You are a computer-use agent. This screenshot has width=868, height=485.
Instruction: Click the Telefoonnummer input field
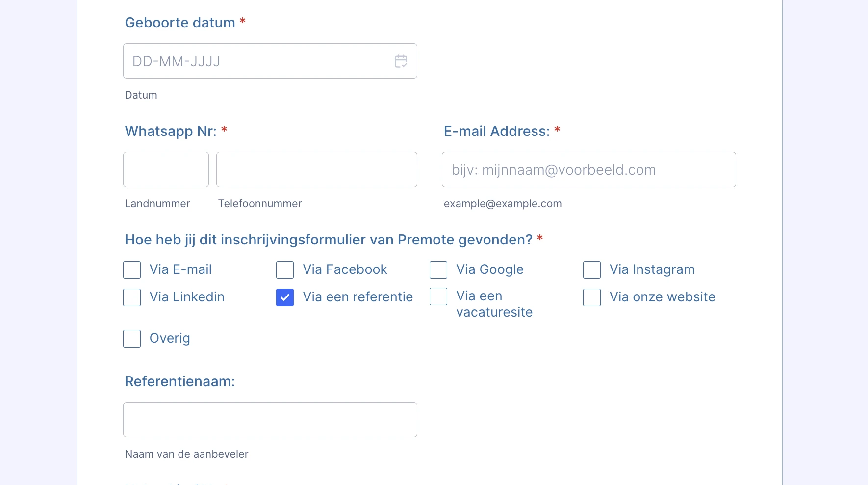[316, 169]
